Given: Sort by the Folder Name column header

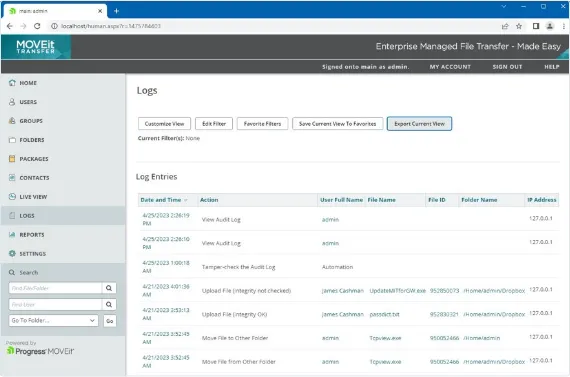Looking at the screenshot, I should click(x=479, y=200).
